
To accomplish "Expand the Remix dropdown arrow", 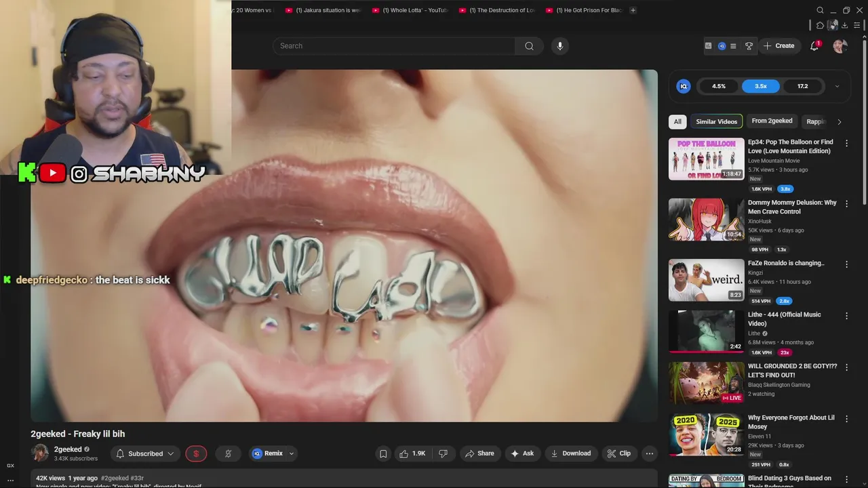I will (x=292, y=453).
